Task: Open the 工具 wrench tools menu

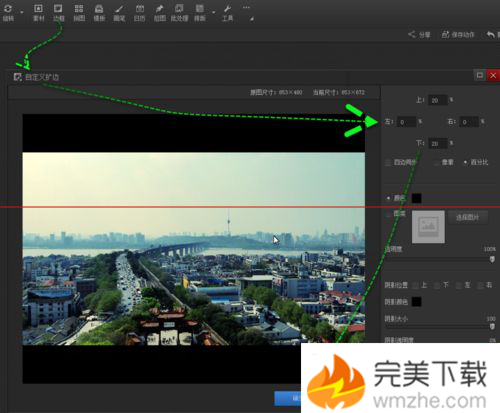Action: [x=227, y=13]
